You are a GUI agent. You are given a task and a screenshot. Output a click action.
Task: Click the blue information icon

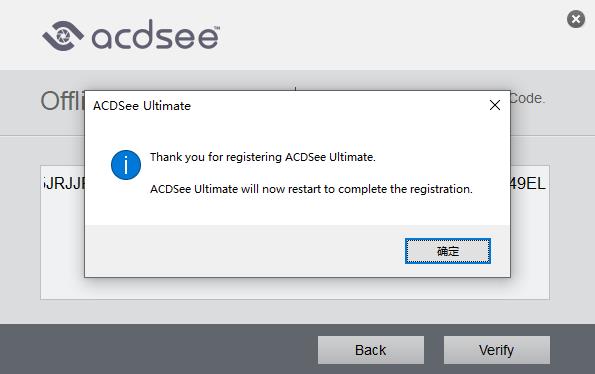click(126, 165)
